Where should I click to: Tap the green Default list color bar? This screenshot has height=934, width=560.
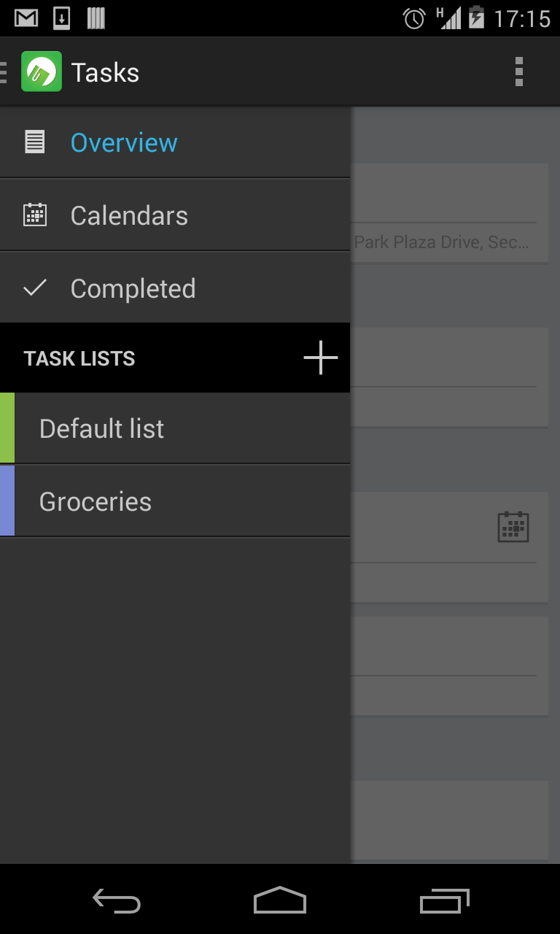7,428
